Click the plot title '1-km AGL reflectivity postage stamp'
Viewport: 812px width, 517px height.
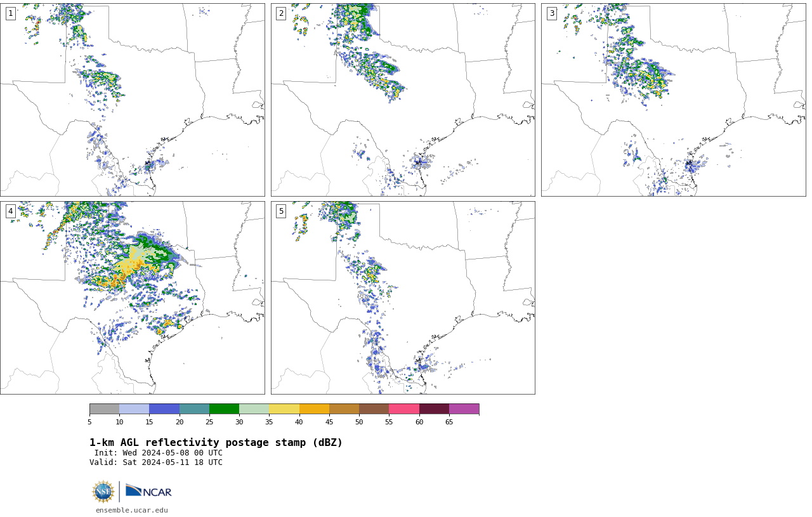[216, 443]
